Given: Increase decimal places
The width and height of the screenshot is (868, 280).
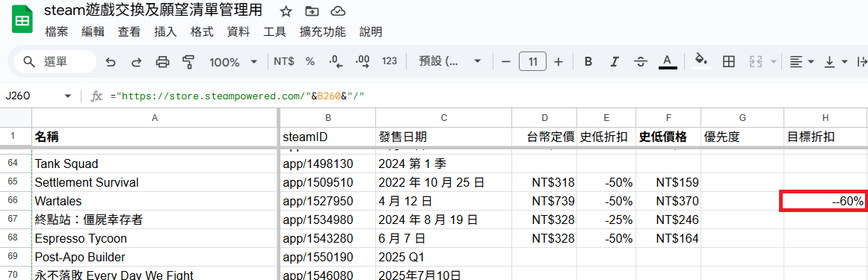Looking at the screenshot, I should coord(363,61).
